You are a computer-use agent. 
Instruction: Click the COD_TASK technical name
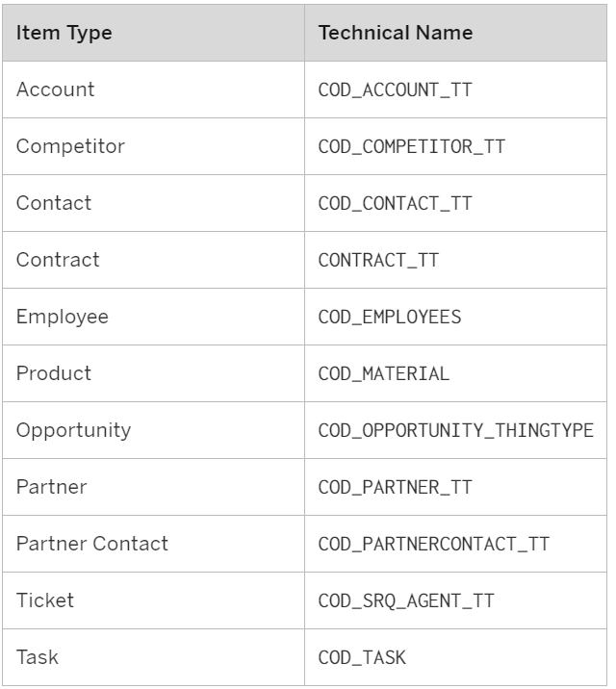coord(362,658)
